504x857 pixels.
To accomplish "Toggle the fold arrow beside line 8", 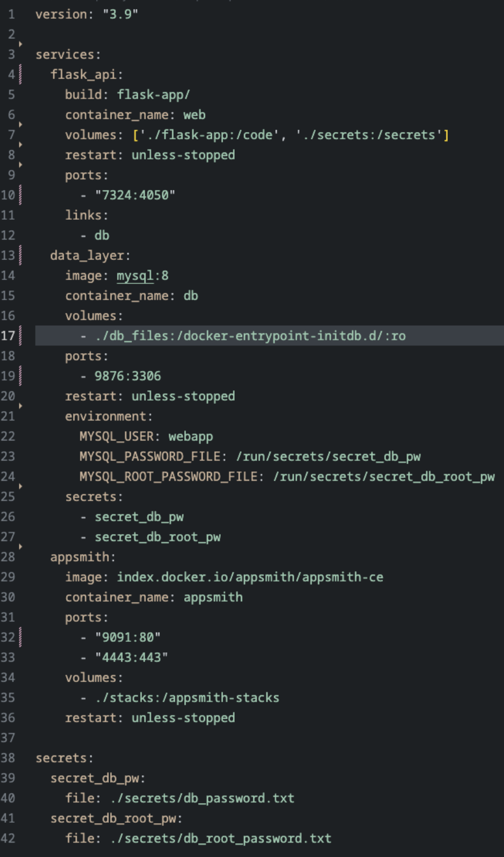I will (x=20, y=145).
